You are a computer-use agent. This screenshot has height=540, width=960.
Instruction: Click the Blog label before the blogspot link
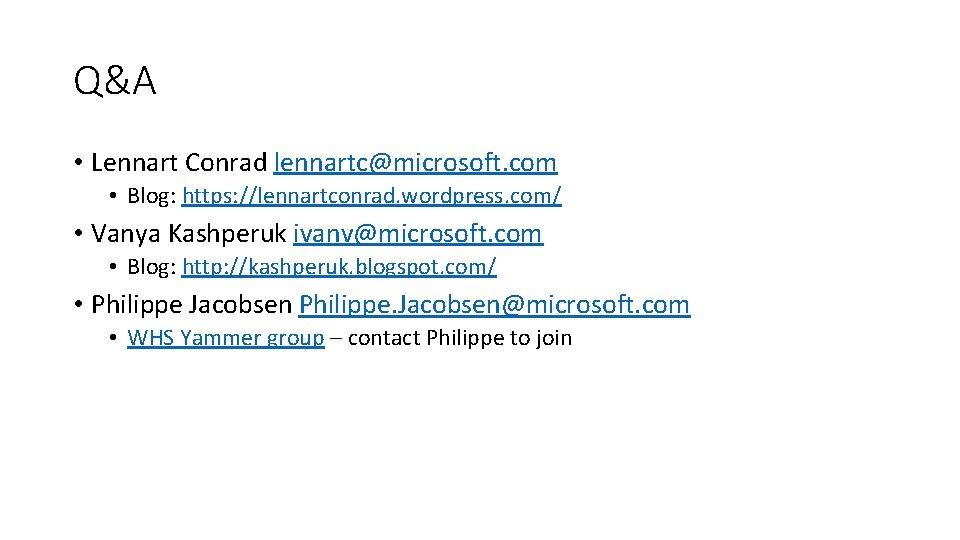click(x=152, y=267)
